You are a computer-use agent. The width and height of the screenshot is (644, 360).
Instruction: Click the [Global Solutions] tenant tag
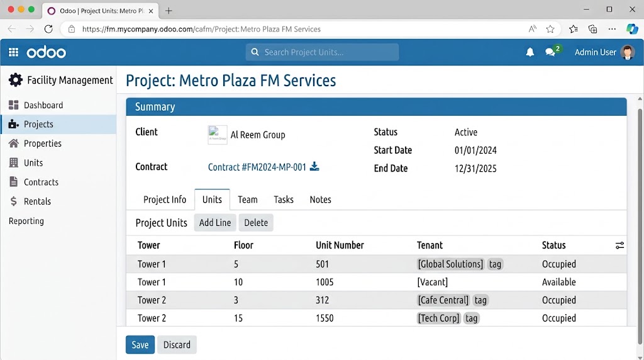[x=450, y=264]
